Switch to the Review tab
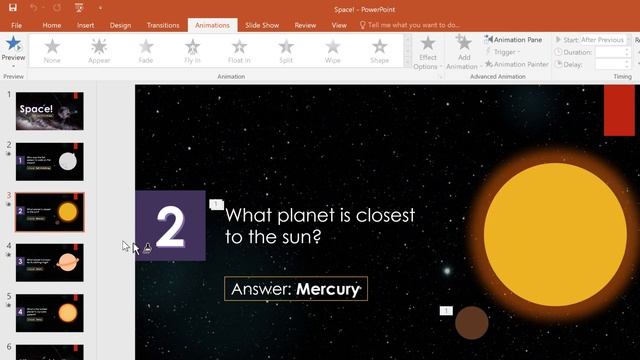The image size is (640, 360). [x=305, y=25]
